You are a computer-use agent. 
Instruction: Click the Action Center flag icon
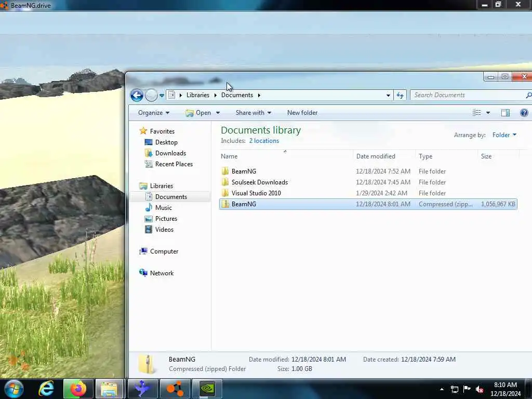(467, 389)
